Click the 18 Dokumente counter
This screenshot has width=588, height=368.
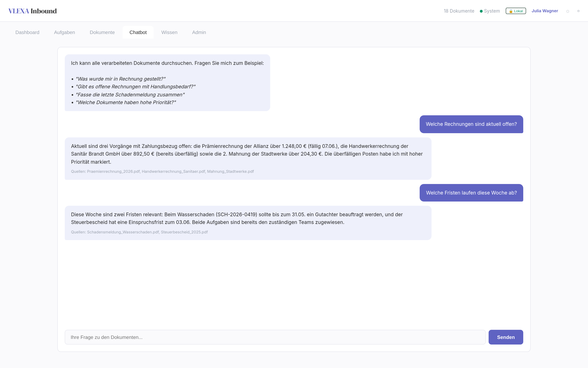point(459,11)
